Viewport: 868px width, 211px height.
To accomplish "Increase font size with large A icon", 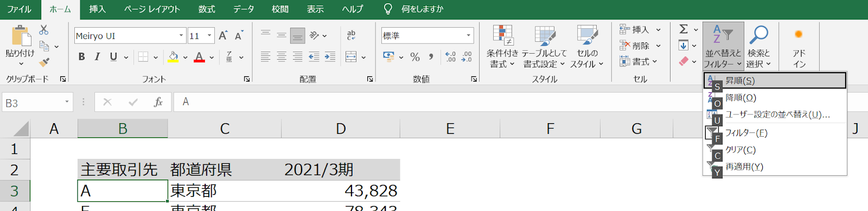I will click(x=223, y=36).
